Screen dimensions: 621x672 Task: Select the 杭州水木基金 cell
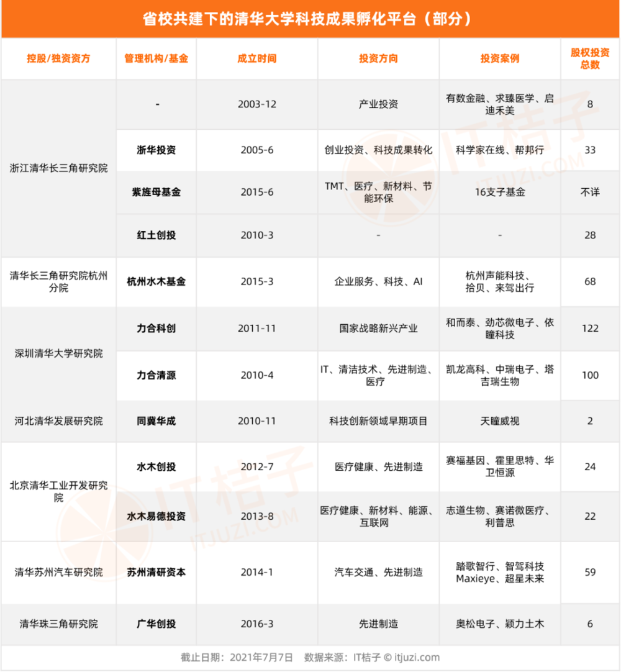click(x=156, y=281)
